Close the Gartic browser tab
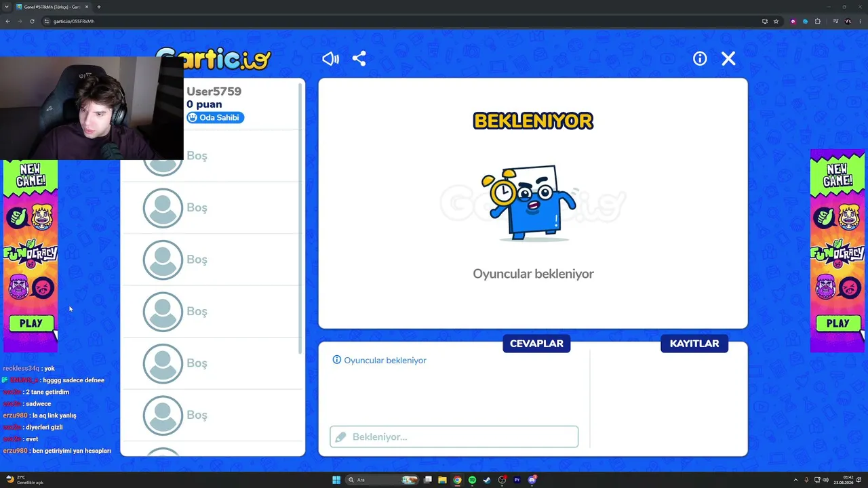Viewport: 868px width, 488px height. [88, 7]
